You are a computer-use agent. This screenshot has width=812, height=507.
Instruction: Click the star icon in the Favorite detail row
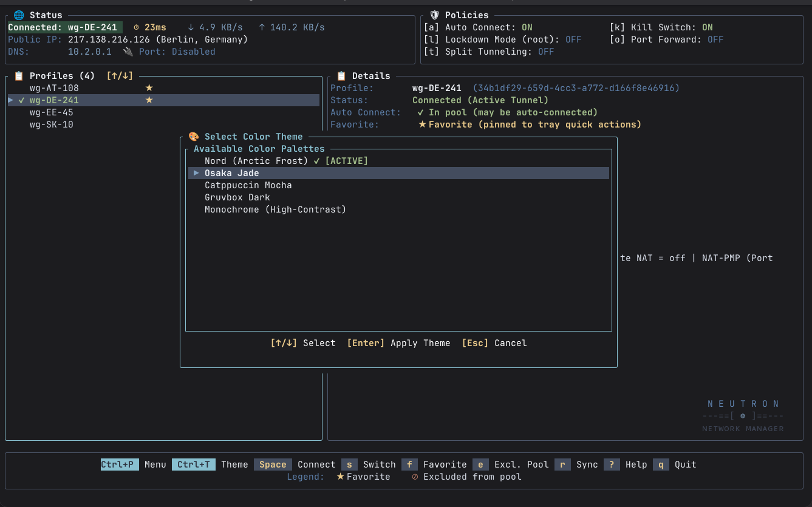pos(423,124)
